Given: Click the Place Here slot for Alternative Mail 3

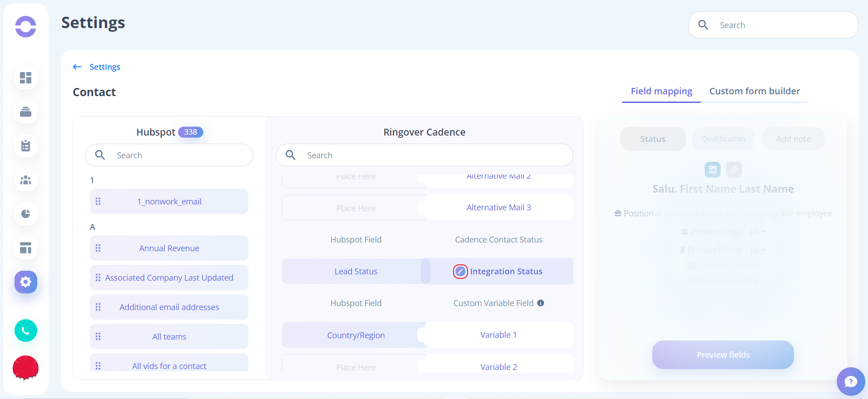Looking at the screenshot, I should click(x=356, y=208).
